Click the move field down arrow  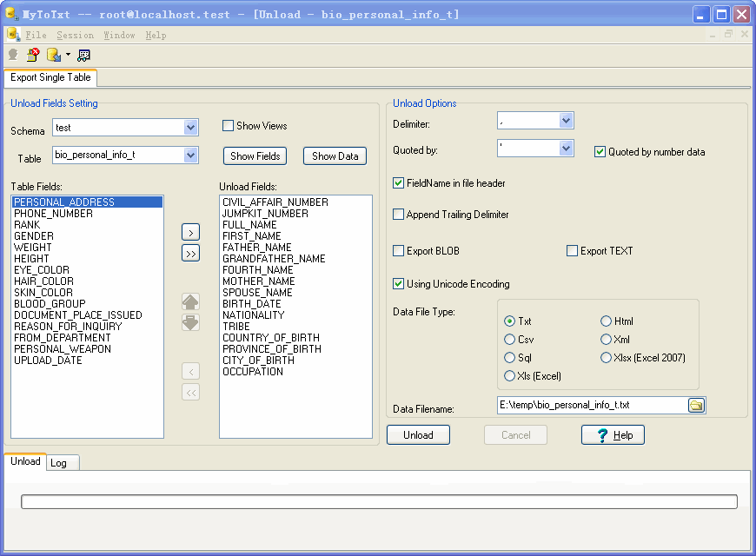click(191, 322)
